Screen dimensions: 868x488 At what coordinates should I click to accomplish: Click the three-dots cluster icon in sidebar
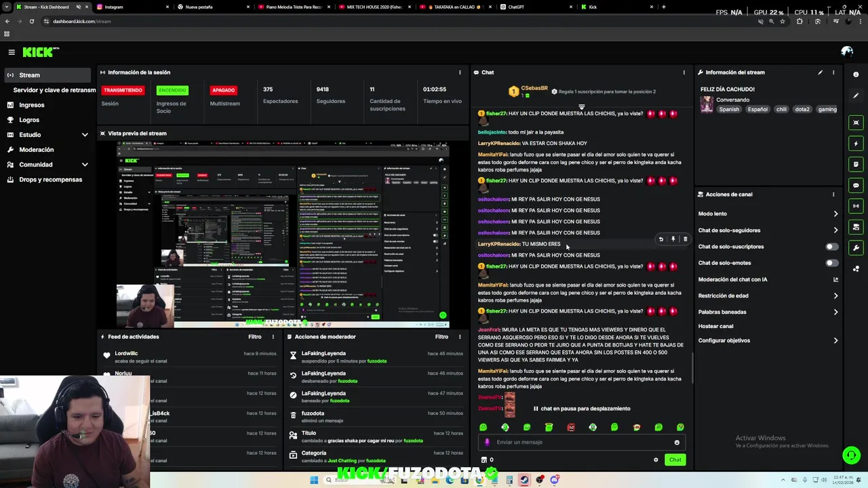click(856, 268)
